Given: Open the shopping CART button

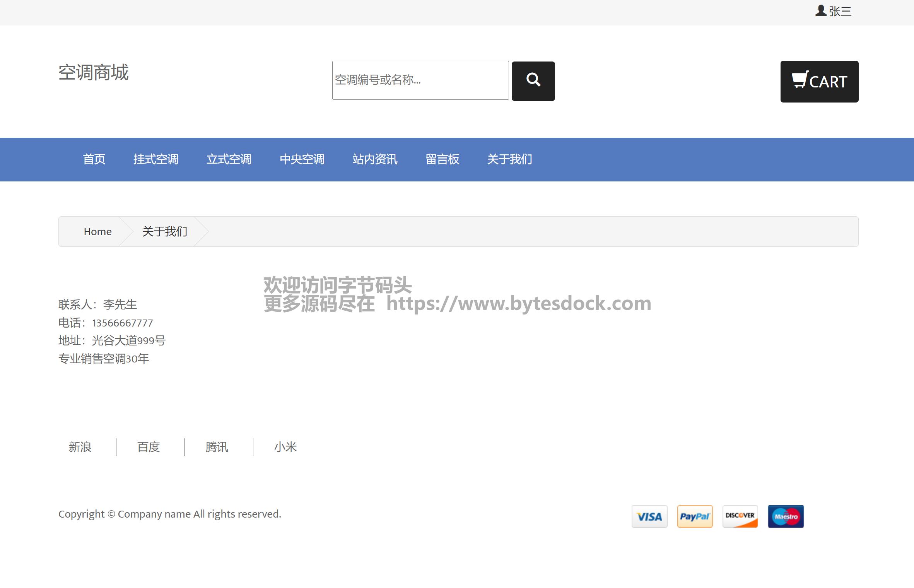Looking at the screenshot, I should click(819, 81).
